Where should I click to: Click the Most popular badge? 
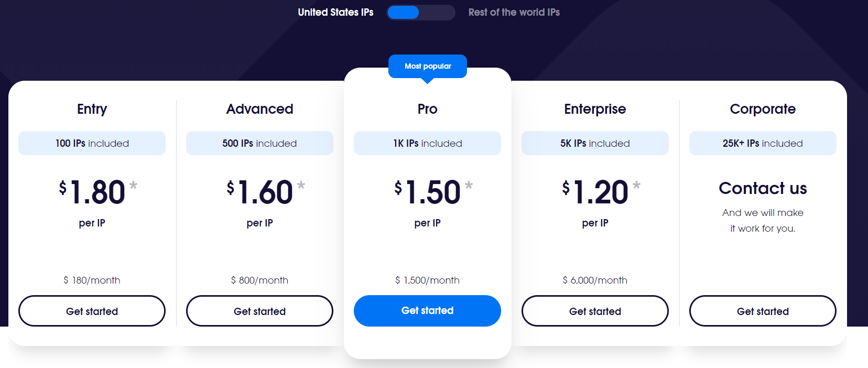click(x=427, y=66)
